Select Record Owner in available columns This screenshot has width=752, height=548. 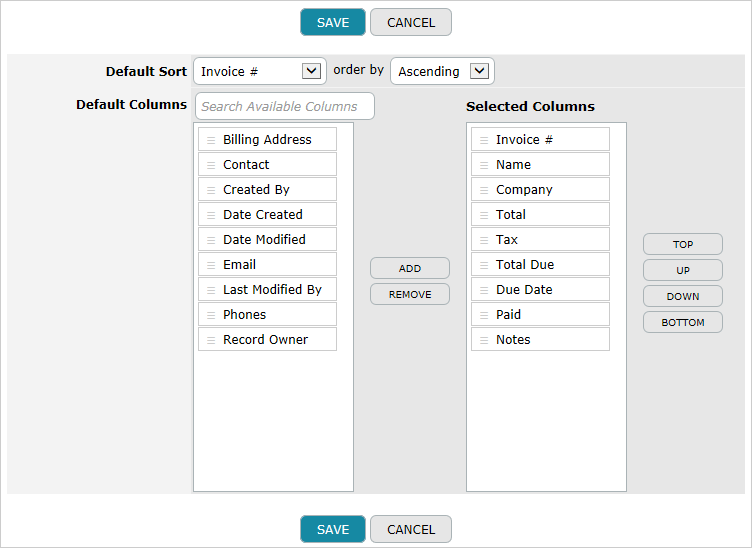click(x=268, y=339)
